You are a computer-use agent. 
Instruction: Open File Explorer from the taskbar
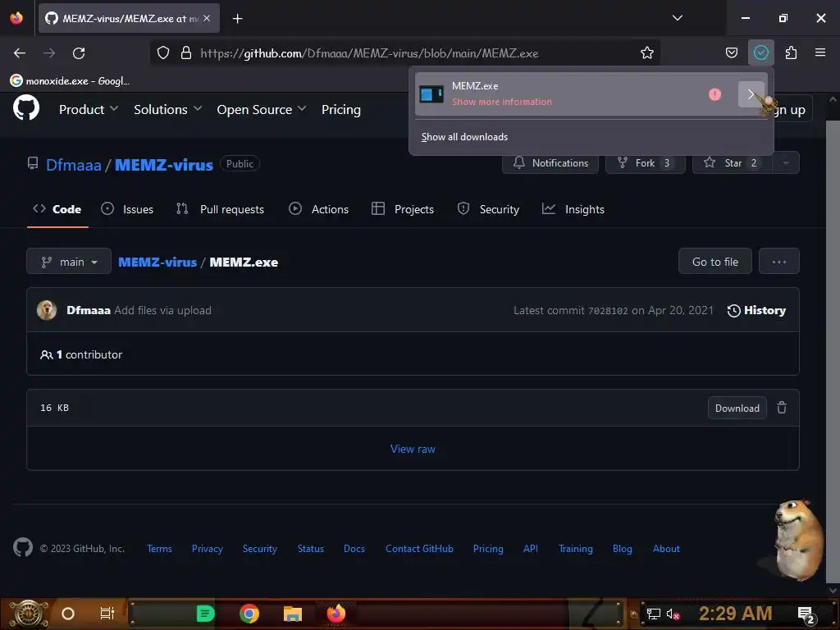[x=293, y=614]
